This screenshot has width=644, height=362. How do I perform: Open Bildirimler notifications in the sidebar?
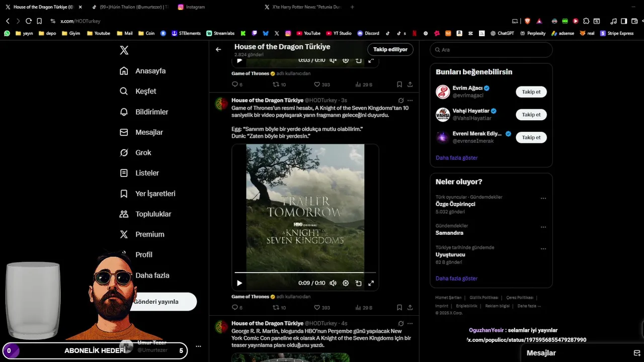click(144, 112)
